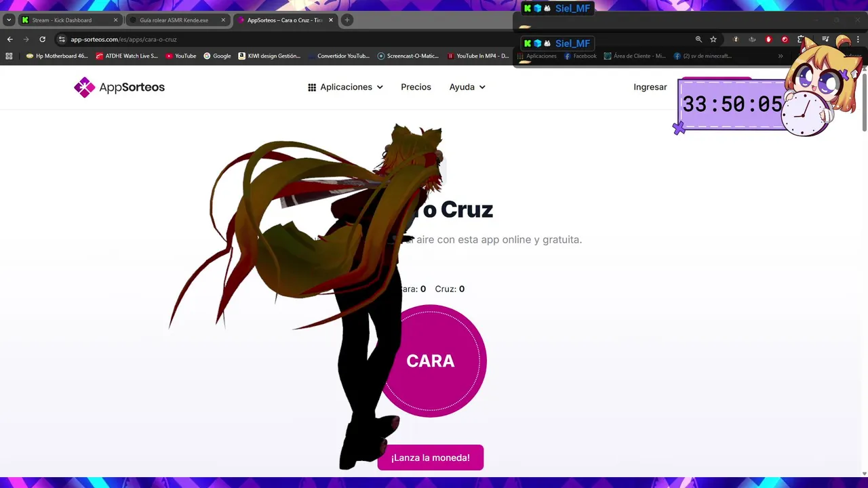Click the CARA coin

coord(431,361)
